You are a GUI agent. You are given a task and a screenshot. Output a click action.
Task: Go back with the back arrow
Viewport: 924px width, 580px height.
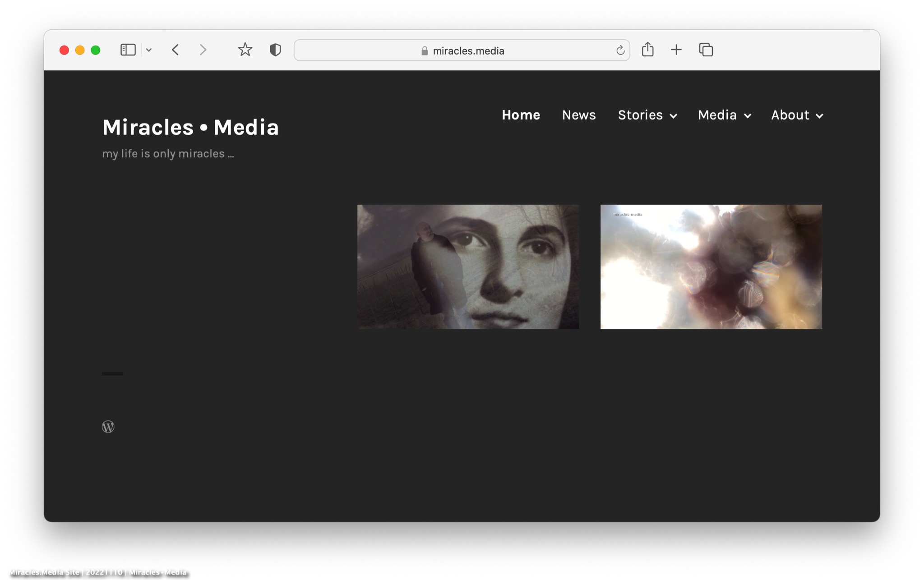pyautogui.click(x=176, y=50)
